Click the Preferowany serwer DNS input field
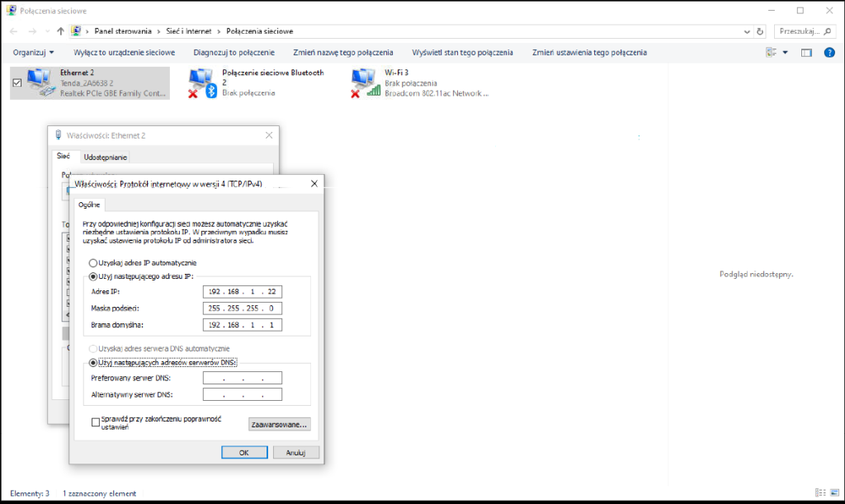The image size is (845, 504). click(x=242, y=377)
